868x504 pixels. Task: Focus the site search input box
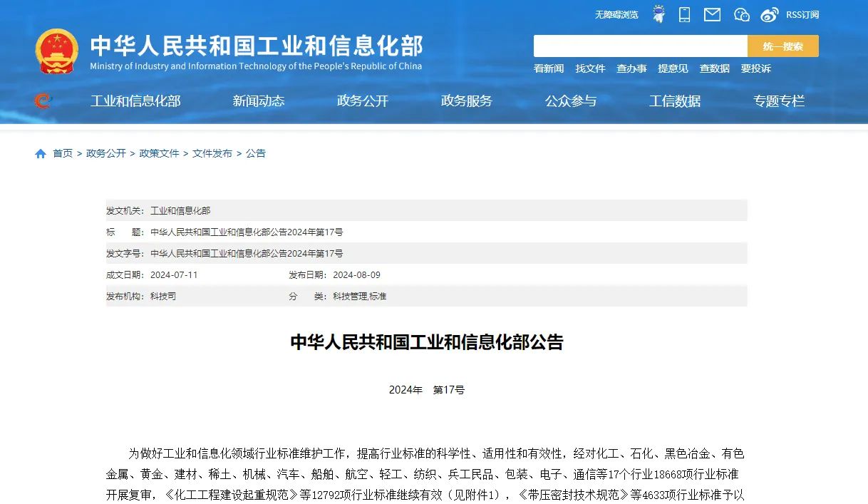(641, 46)
